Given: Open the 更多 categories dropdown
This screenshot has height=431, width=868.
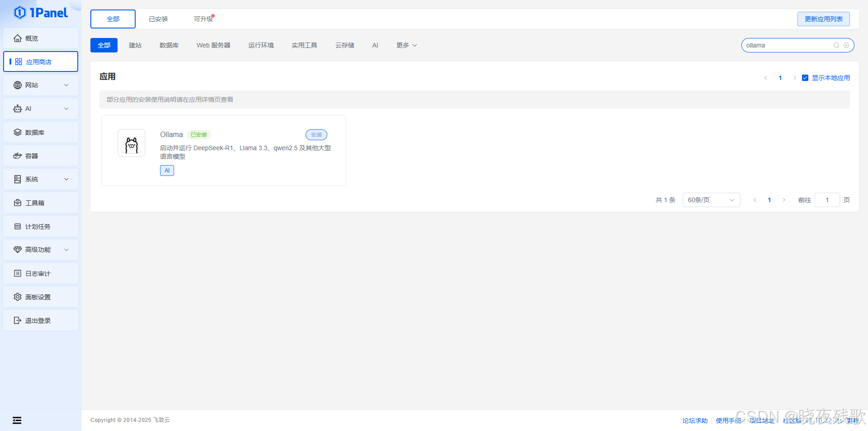Looking at the screenshot, I should coord(406,45).
